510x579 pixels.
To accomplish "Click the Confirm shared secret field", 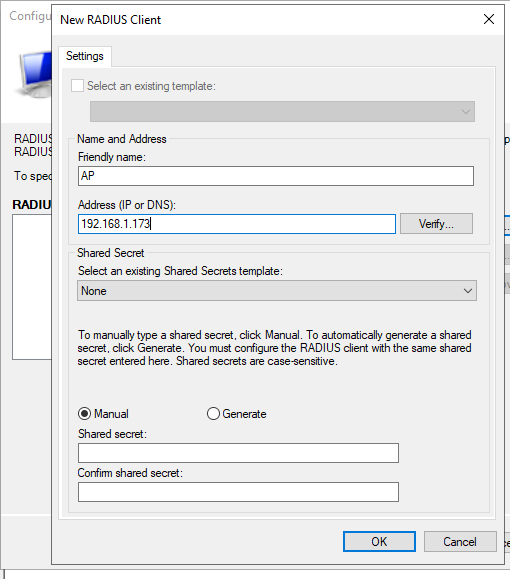I will click(x=238, y=492).
